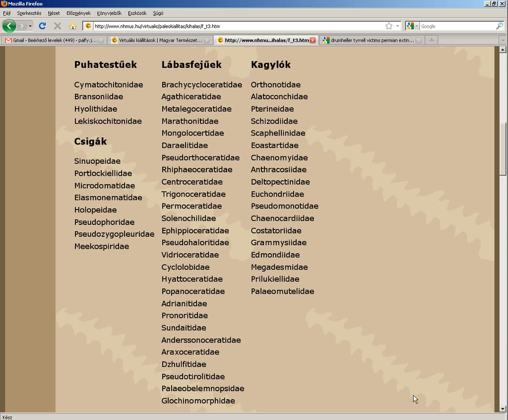Viewport: 508px width, 420px height.
Task: Click the Kagylók heading
Action: (271, 65)
